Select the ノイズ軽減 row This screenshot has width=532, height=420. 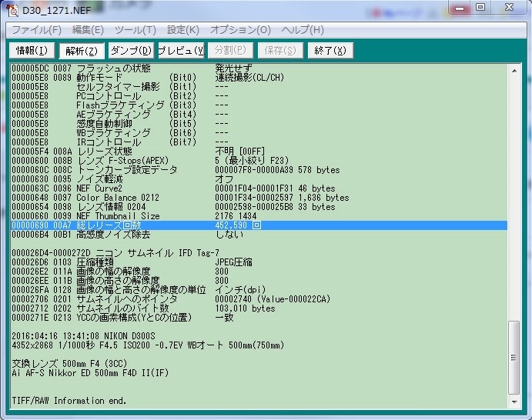[259, 179]
